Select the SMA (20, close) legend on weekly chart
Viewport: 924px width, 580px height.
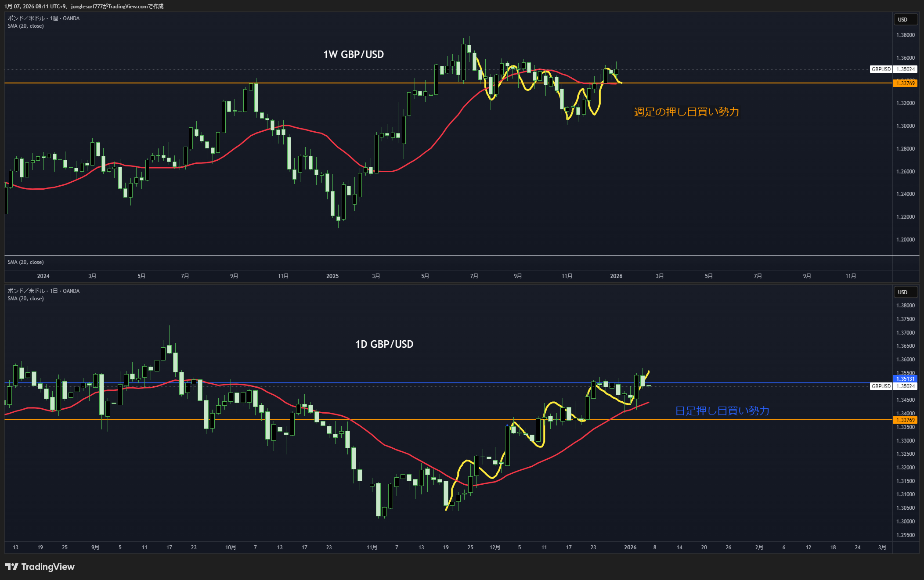click(x=25, y=26)
